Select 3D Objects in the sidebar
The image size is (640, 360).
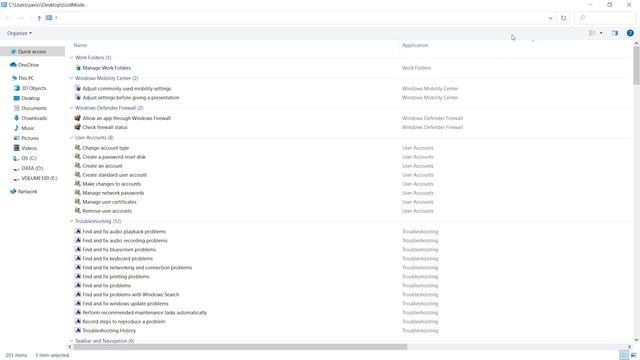point(34,88)
